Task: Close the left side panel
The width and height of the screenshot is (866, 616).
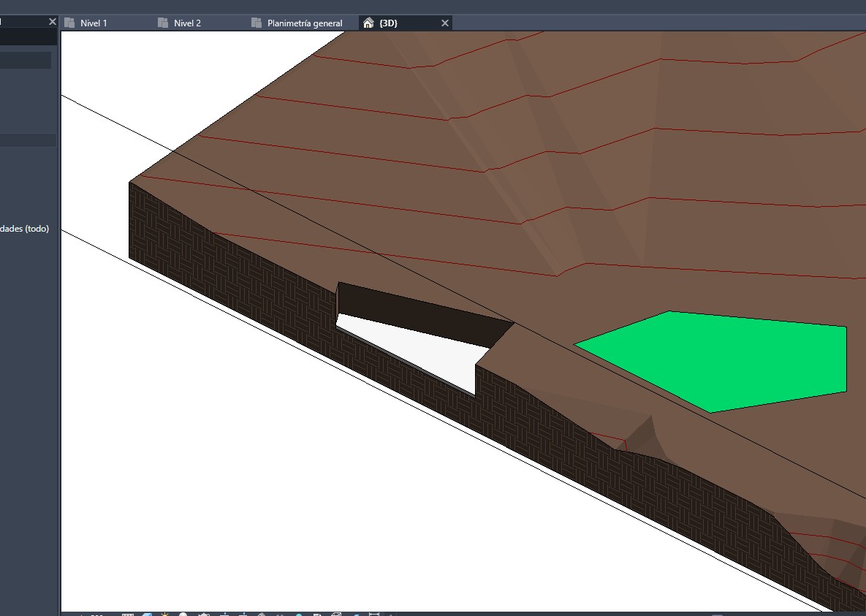Action: 53,22
